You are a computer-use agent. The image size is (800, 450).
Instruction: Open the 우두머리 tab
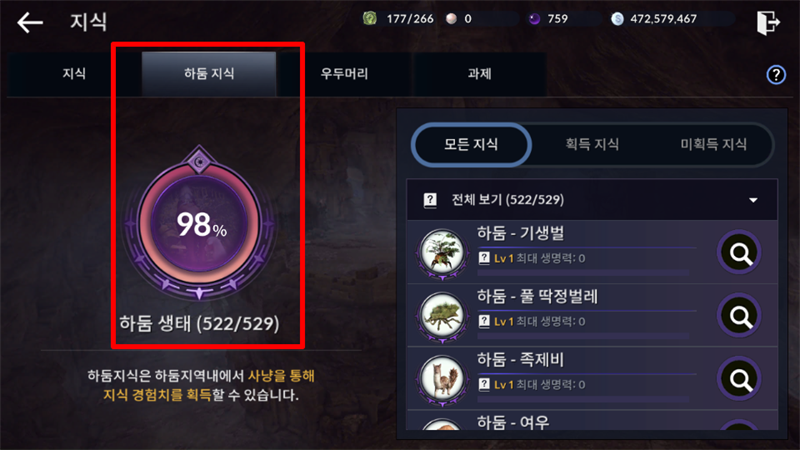344,74
